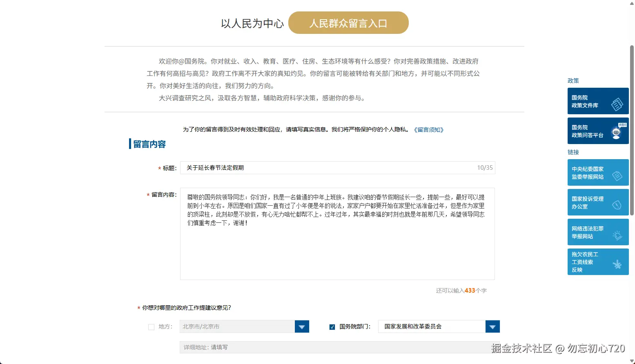Viewport: 635px width, 364px height.
Task: Click the robot icon on 国务院政策问答平台 panel
Action: (615, 133)
